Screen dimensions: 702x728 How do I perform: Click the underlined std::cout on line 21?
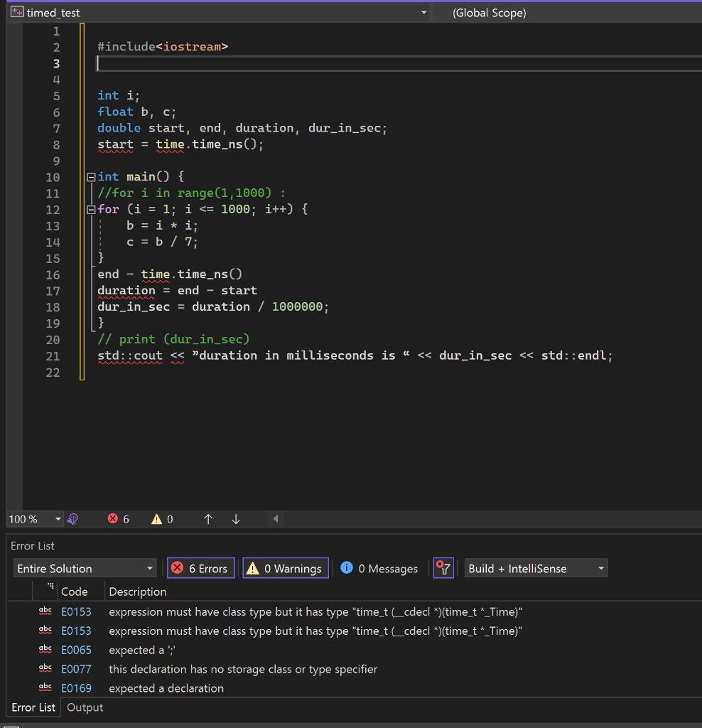130,355
